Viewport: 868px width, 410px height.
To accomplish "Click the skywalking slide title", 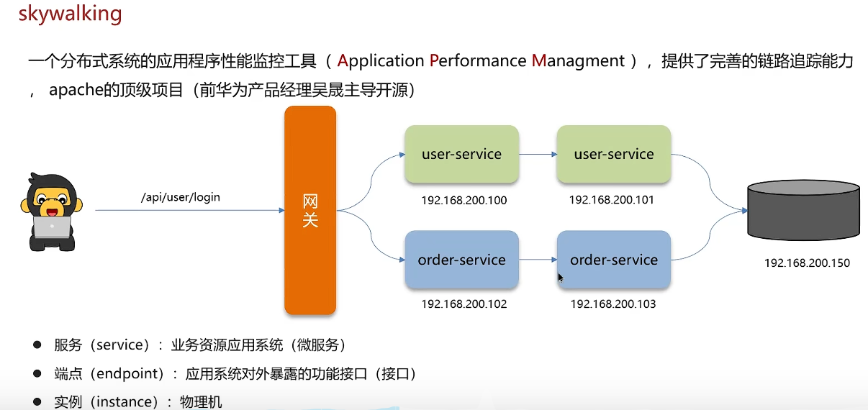I will 70,14.
